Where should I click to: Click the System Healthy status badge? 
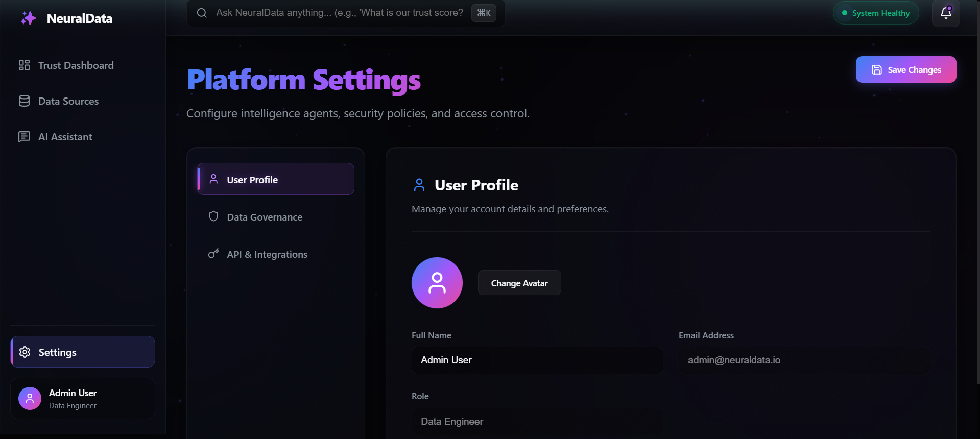tap(875, 13)
